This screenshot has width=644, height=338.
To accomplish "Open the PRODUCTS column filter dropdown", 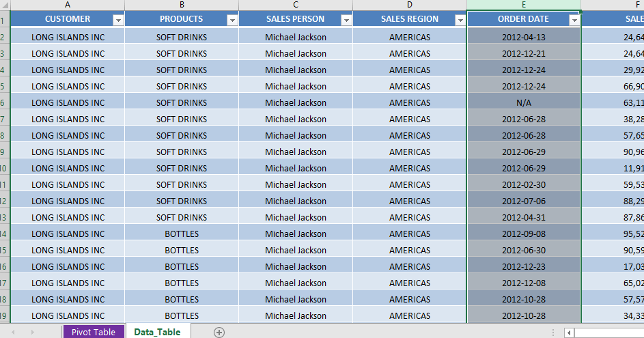I will point(232,20).
